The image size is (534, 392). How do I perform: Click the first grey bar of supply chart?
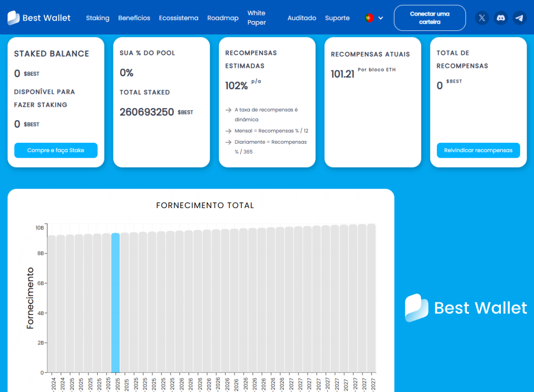click(52, 304)
